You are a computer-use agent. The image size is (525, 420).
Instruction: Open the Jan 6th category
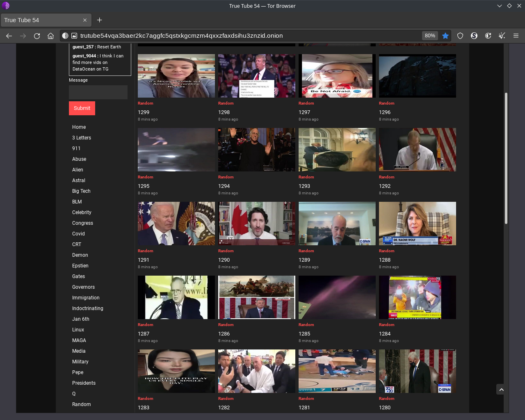(x=81, y=319)
